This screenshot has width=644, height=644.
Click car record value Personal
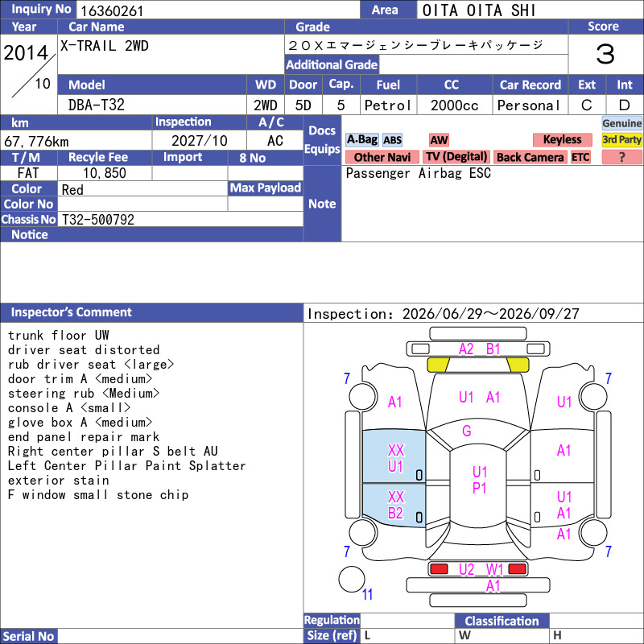tap(529, 105)
